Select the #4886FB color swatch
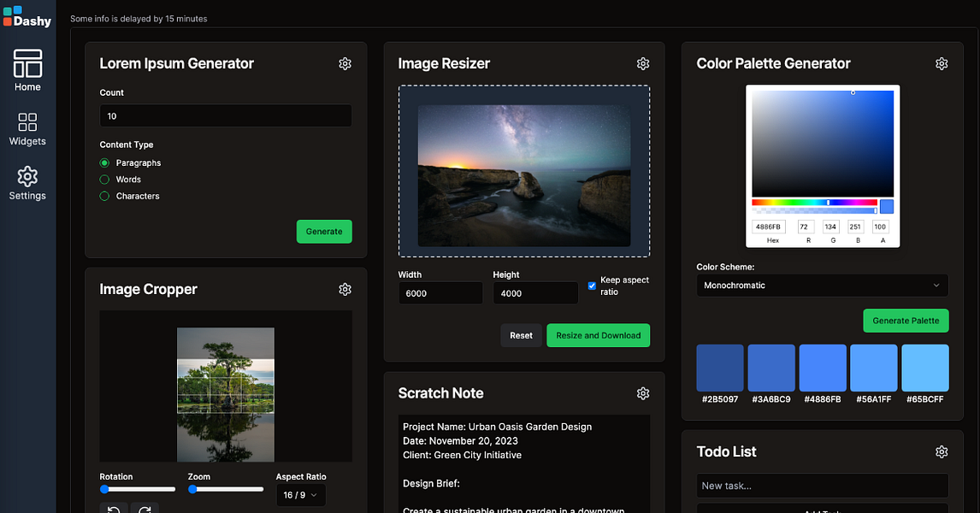This screenshot has width=980, height=513. [x=822, y=367]
